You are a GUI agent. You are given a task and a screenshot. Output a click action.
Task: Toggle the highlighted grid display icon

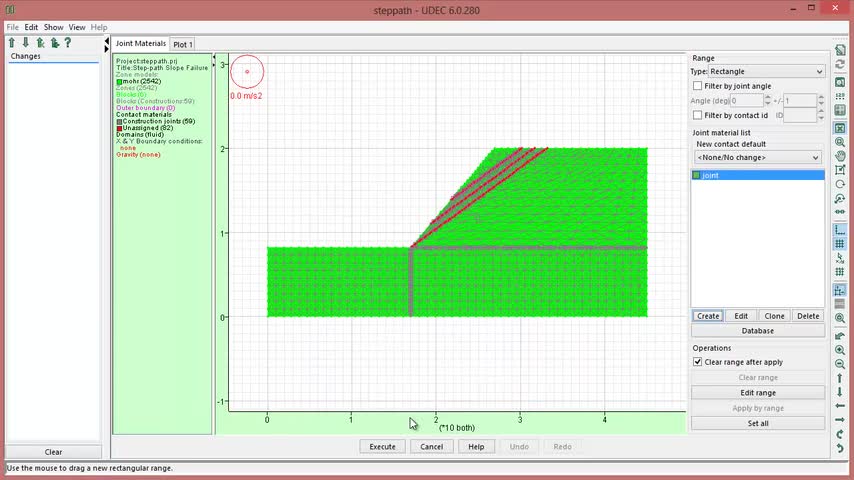(x=840, y=244)
